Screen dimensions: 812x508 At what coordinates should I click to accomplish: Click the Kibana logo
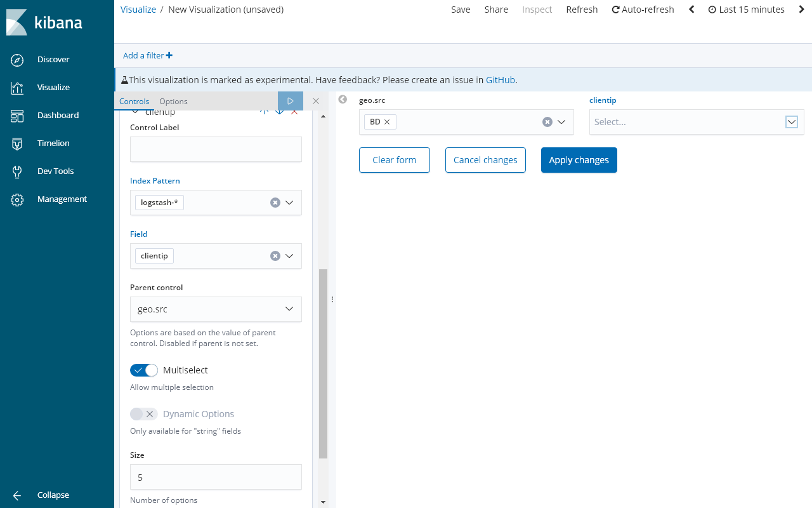click(44, 22)
